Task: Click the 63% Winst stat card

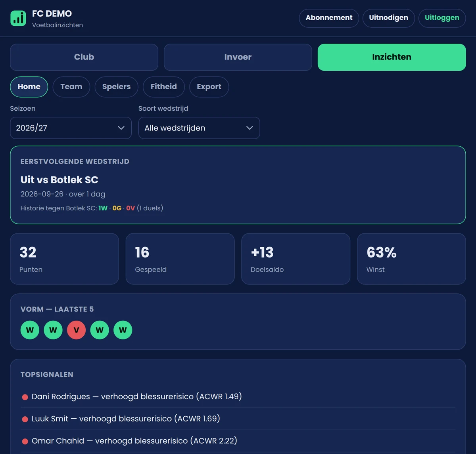Action: 411,259
